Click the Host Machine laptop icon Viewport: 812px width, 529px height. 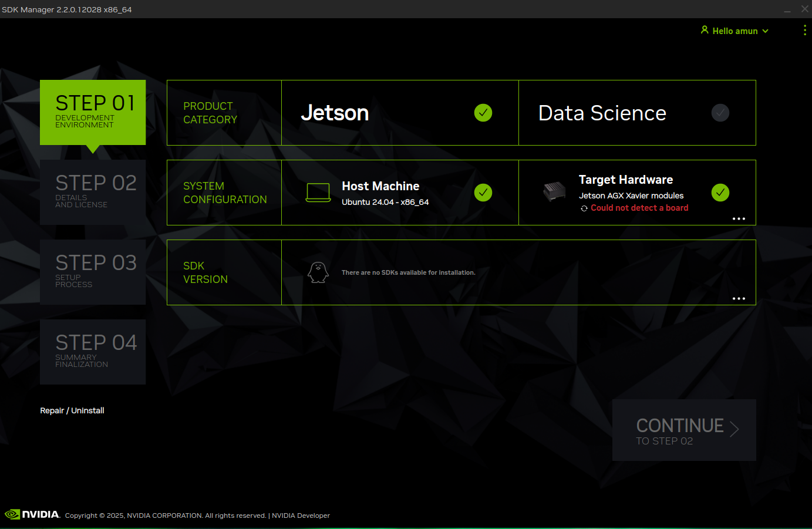click(318, 193)
